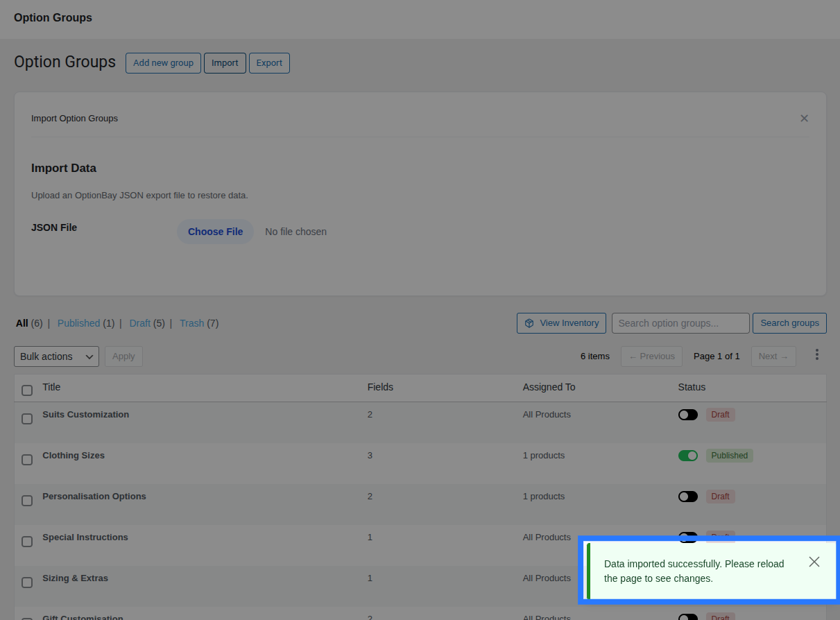Click the Published badge for Clothing Sizes
The height and width of the screenshot is (620, 840).
pos(730,456)
